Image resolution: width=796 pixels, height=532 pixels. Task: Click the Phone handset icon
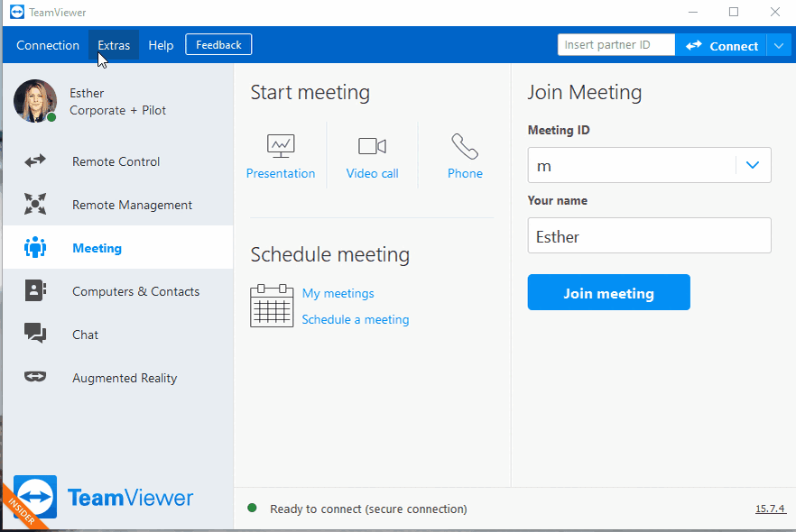(465, 146)
